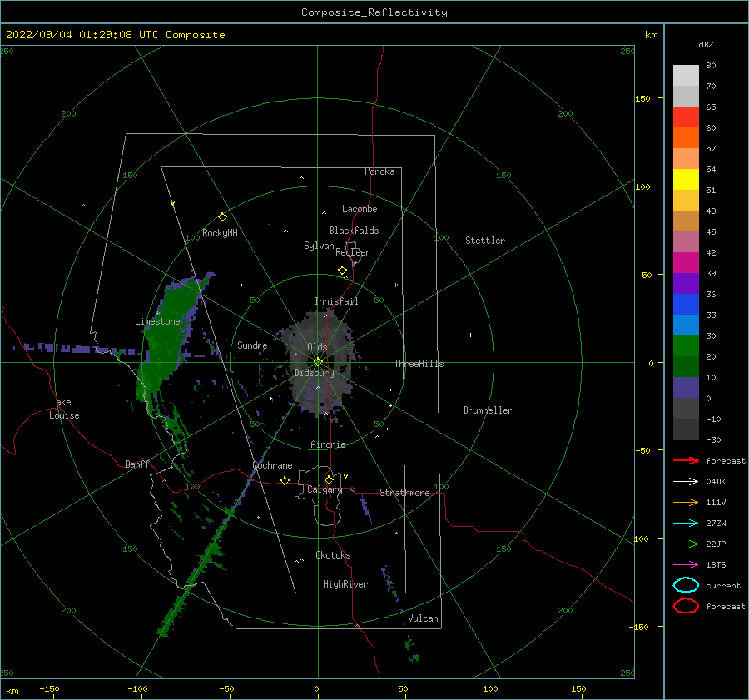Screen dimensions: 749x700
Task: Click the bright green 30-20 dBZ swatch
Action: [686, 346]
